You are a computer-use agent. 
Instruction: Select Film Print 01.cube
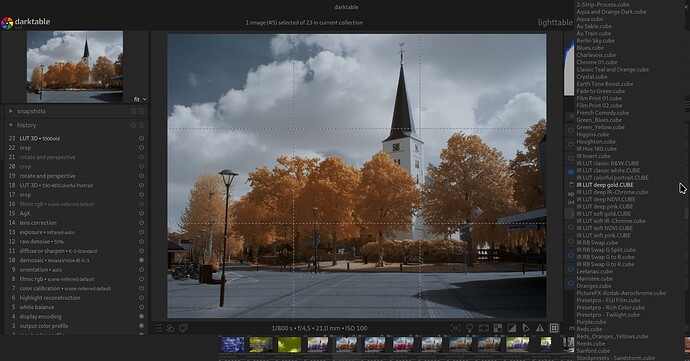pyautogui.click(x=599, y=98)
